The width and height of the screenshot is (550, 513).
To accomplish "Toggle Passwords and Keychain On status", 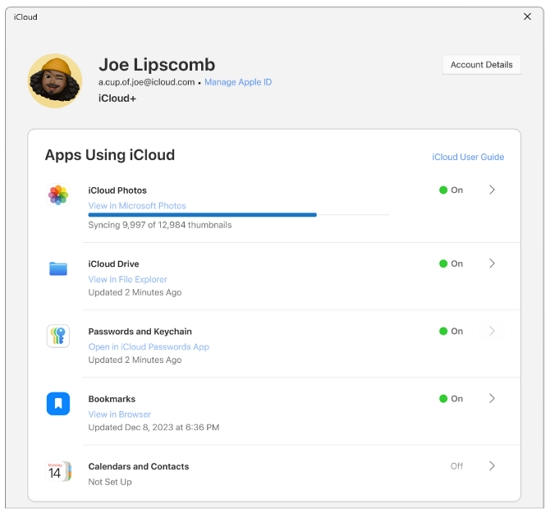I will [x=451, y=331].
